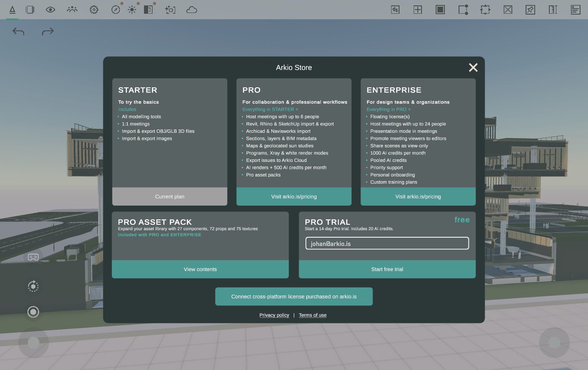The image size is (588, 370).
Task: Click 'Pro asset packs' feature text
Action: 263,175
